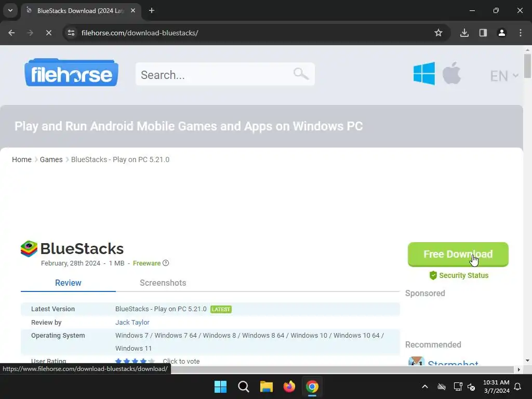Click the "Click to vote" text
The width and height of the screenshot is (532, 399).
(181, 362)
